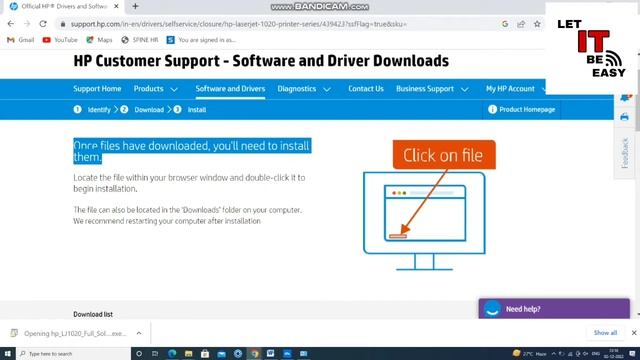Click the Google icon in the address bar
The image size is (640, 360).
pos(505,24)
